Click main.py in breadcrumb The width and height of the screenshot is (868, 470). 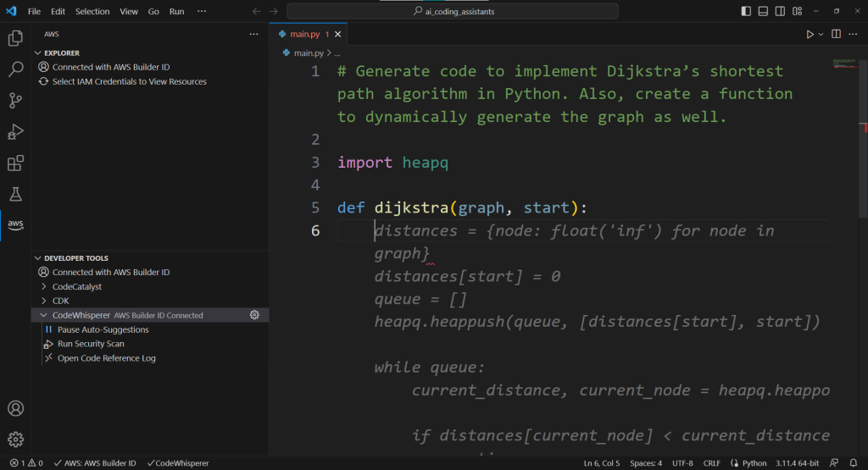click(x=309, y=53)
